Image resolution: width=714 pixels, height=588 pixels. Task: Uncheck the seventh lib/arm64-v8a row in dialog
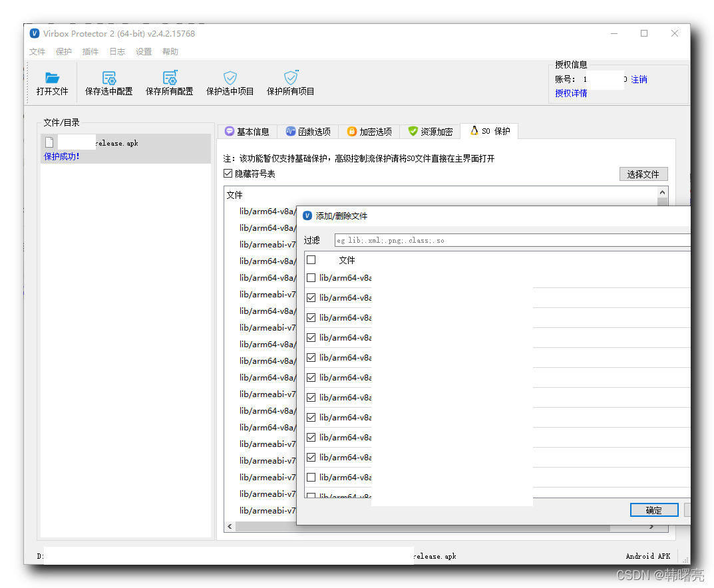coord(311,398)
